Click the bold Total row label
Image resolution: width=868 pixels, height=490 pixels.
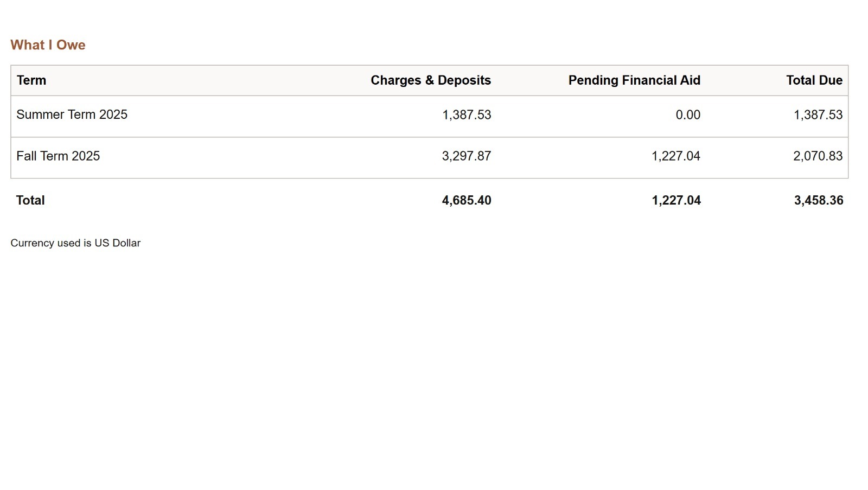click(30, 200)
